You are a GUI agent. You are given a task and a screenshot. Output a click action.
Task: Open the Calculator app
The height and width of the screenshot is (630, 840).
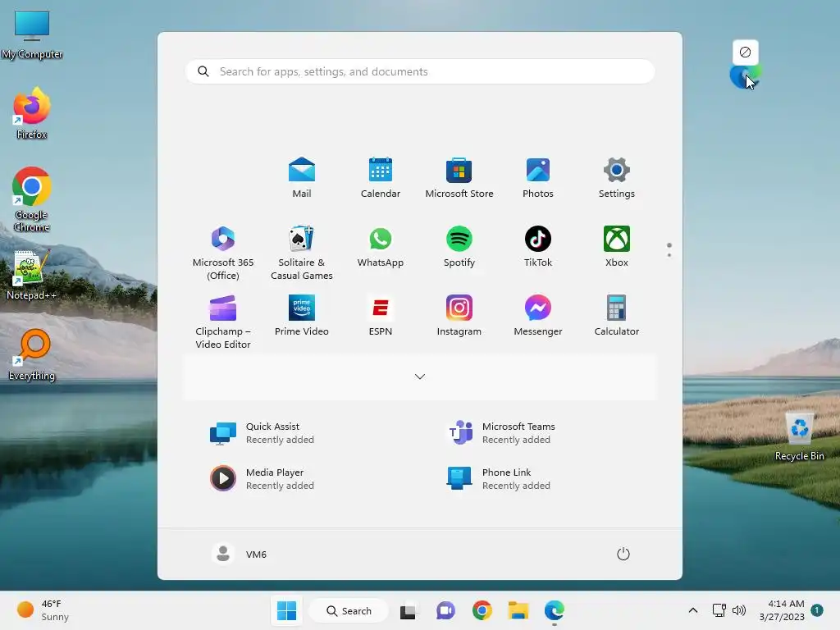click(x=617, y=316)
